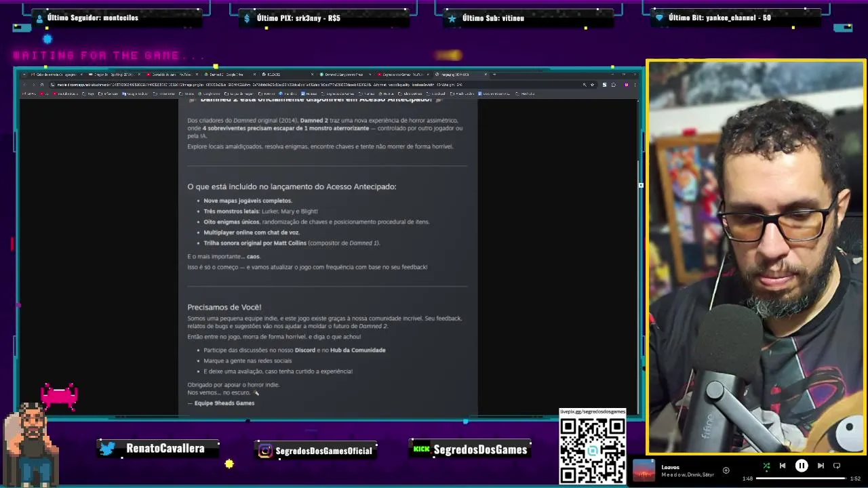Add Leaves to library with the plus icon
The image size is (868, 488).
[726, 470]
